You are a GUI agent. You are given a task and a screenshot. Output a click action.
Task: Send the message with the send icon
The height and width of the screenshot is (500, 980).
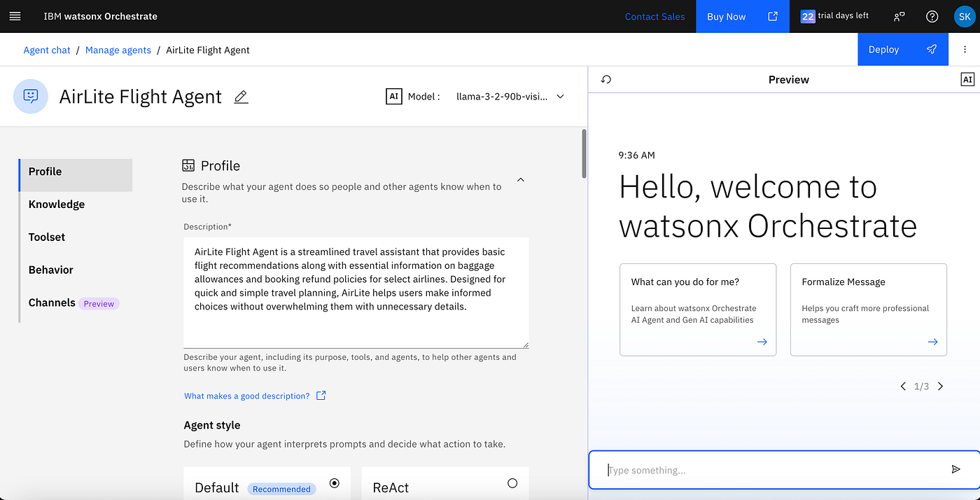point(955,469)
